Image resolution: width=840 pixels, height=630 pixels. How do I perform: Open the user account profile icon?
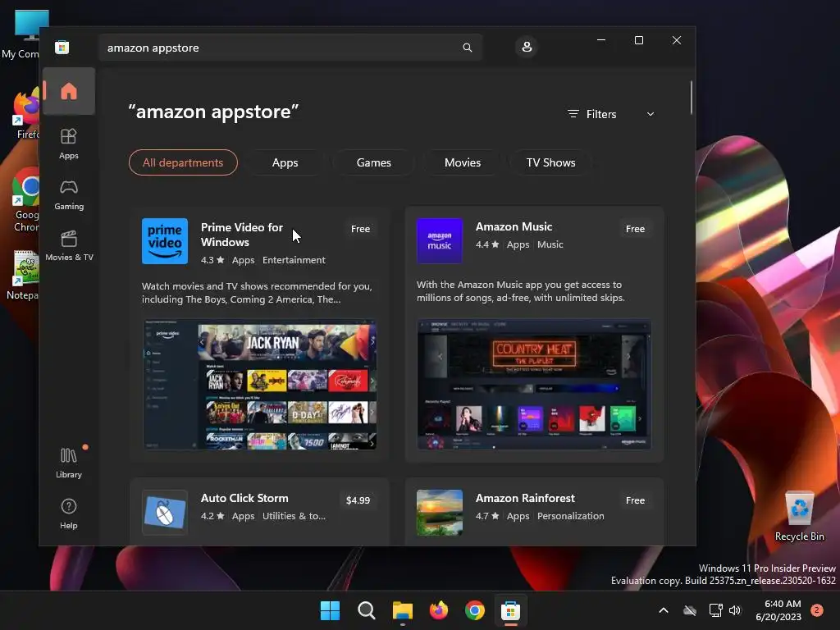(527, 47)
